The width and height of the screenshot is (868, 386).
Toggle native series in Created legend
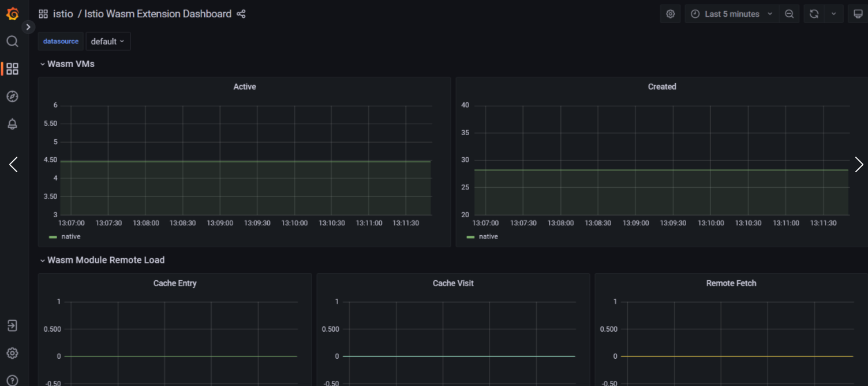pyautogui.click(x=488, y=236)
